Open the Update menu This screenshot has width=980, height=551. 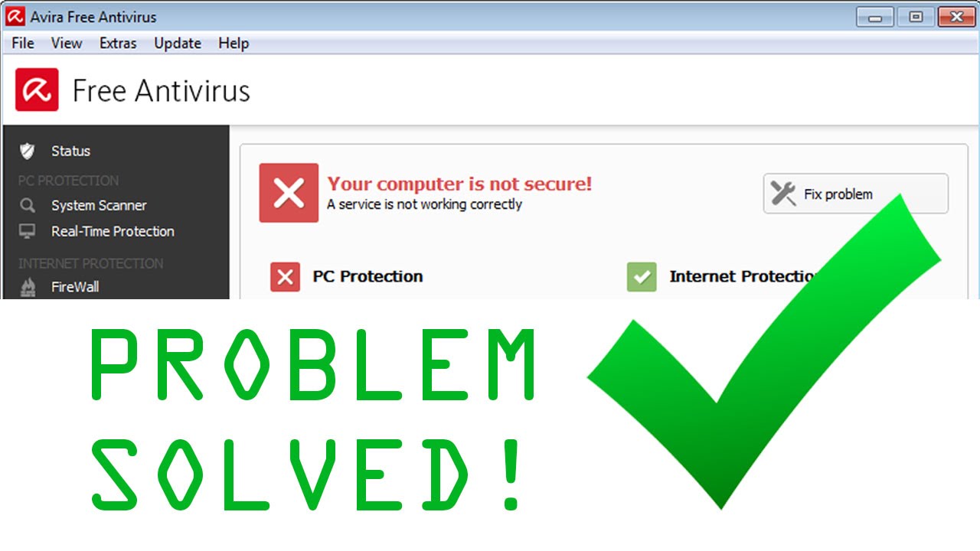point(178,43)
